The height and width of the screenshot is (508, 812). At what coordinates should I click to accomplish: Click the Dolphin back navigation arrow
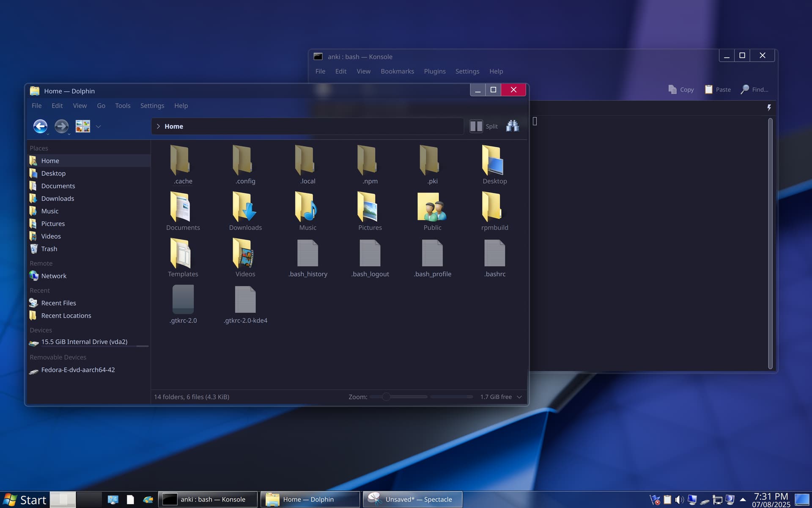pos(40,126)
